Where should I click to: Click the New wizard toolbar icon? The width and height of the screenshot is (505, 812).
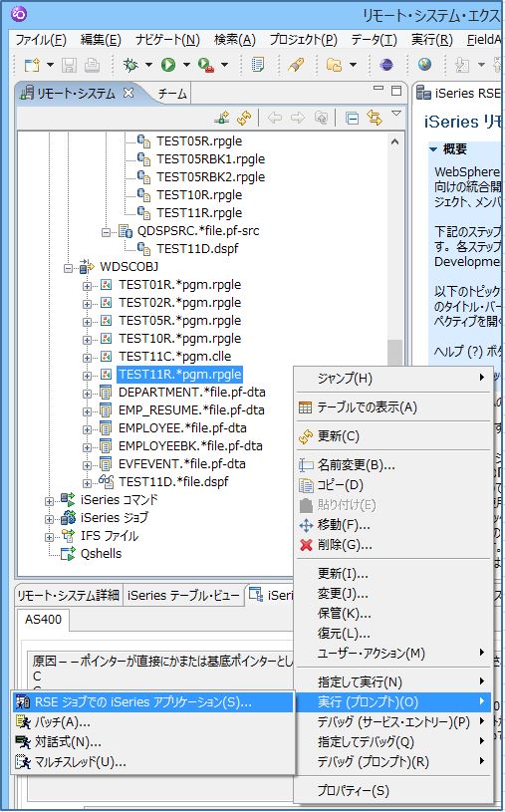coord(32,65)
